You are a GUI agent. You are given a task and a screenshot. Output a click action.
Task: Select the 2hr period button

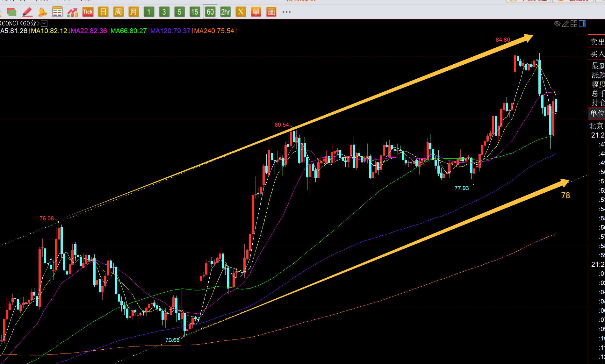click(225, 12)
